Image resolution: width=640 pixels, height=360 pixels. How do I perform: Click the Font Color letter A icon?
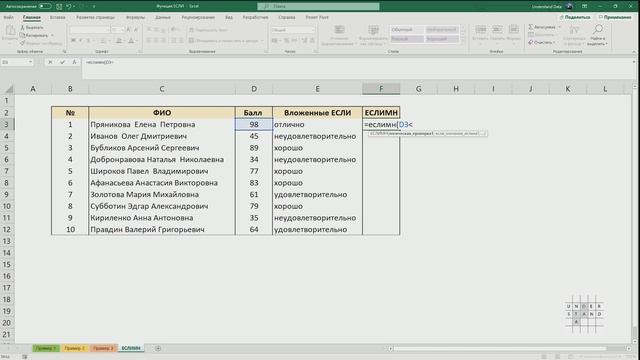pos(131,40)
